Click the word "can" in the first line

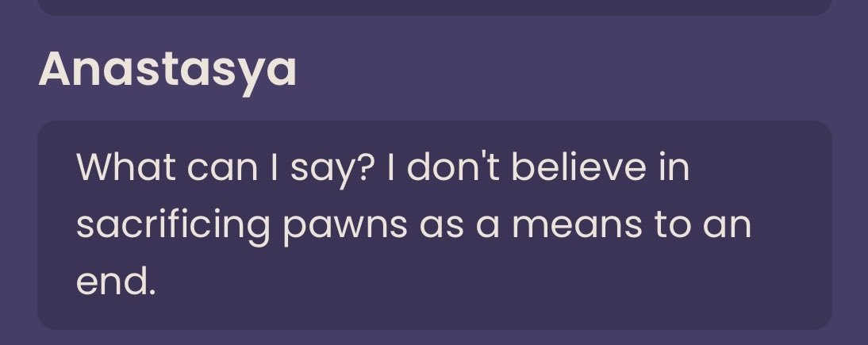[222, 169]
